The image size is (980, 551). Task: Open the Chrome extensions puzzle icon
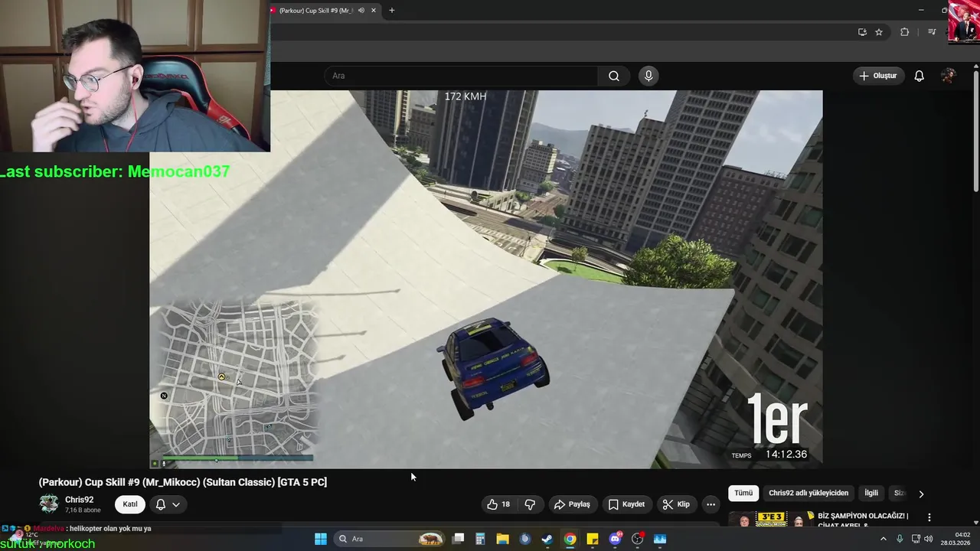(x=905, y=32)
